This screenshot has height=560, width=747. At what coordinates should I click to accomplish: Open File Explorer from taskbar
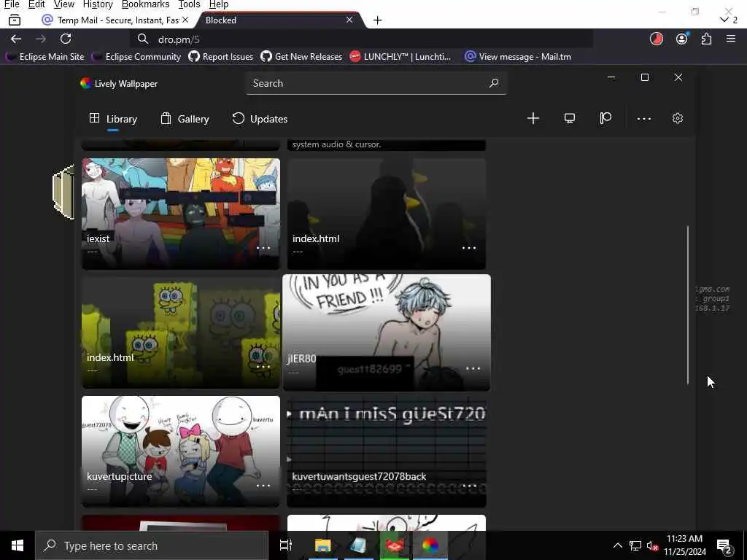coord(322,545)
